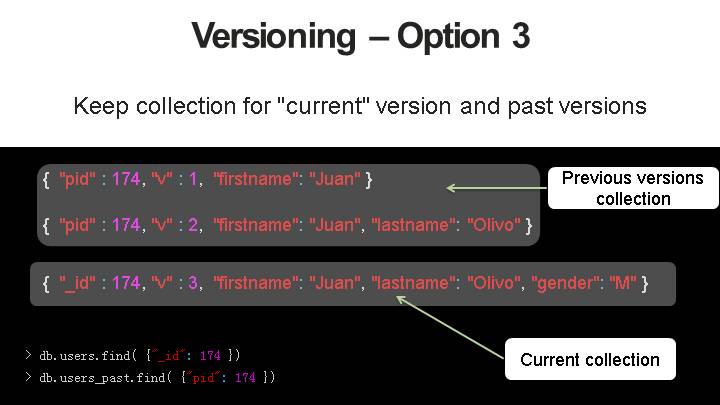Click the version 1 document line with only firstname
The width and height of the screenshot is (720, 405).
coord(207,180)
